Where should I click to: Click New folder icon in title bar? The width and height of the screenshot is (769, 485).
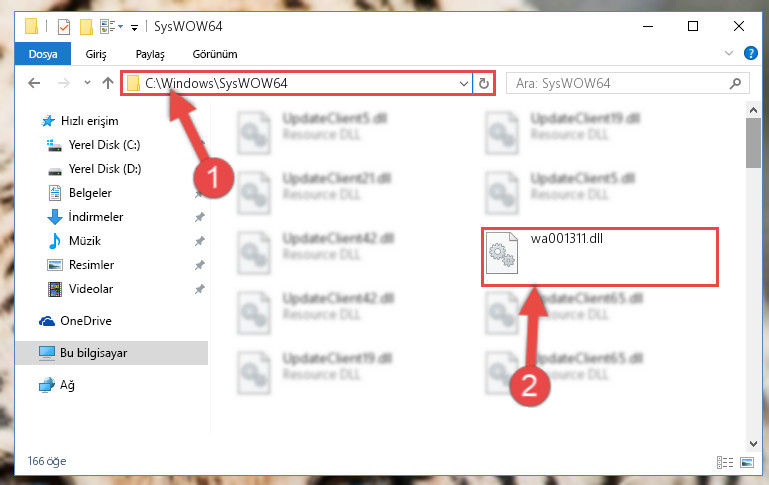pyautogui.click(x=86, y=26)
